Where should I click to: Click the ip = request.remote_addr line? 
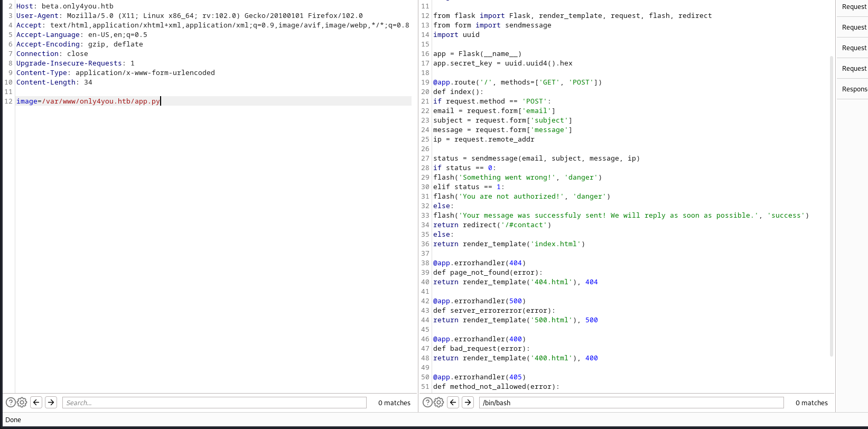click(x=484, y=139)
